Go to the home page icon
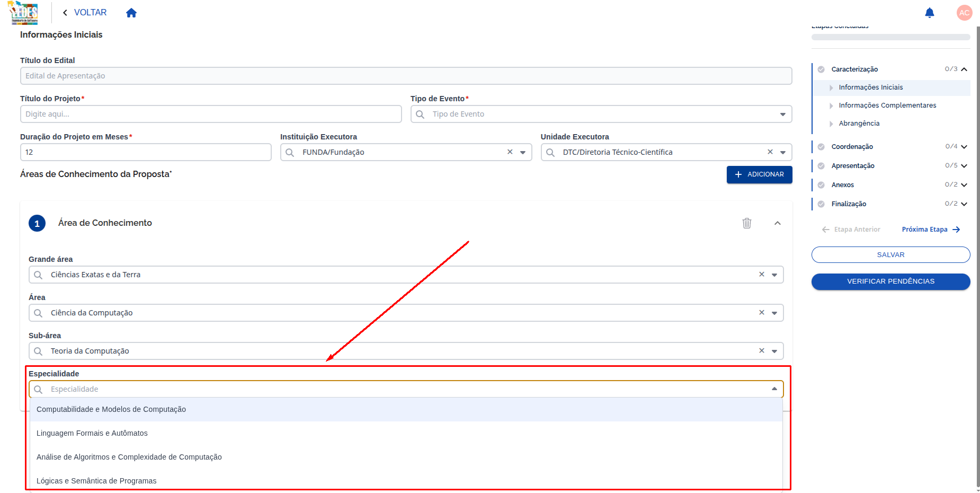The height and width of the screenshot is (493, 980). 131,13
